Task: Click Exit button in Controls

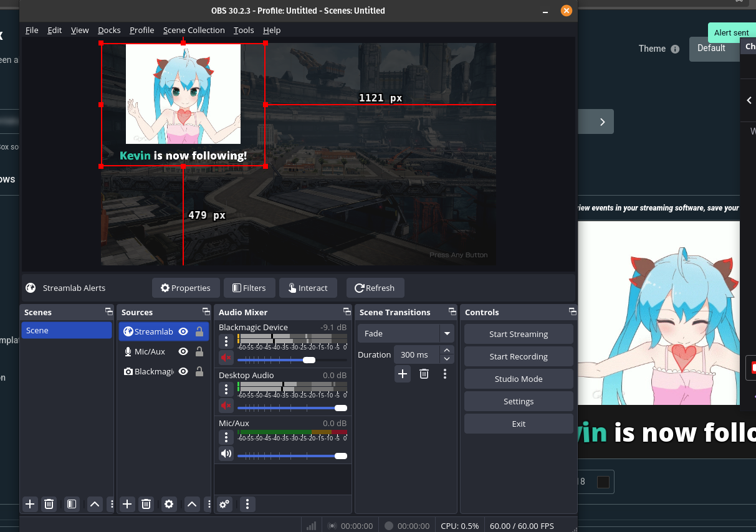Action: click(519, 424)
